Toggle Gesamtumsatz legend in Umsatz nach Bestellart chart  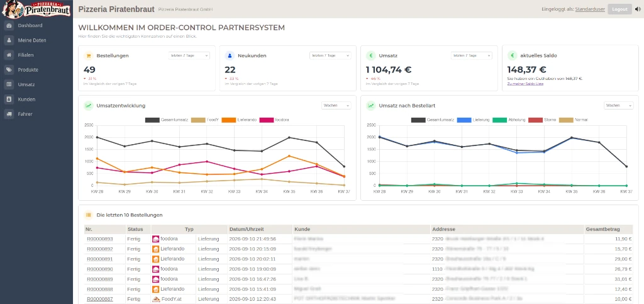(433, 120)
